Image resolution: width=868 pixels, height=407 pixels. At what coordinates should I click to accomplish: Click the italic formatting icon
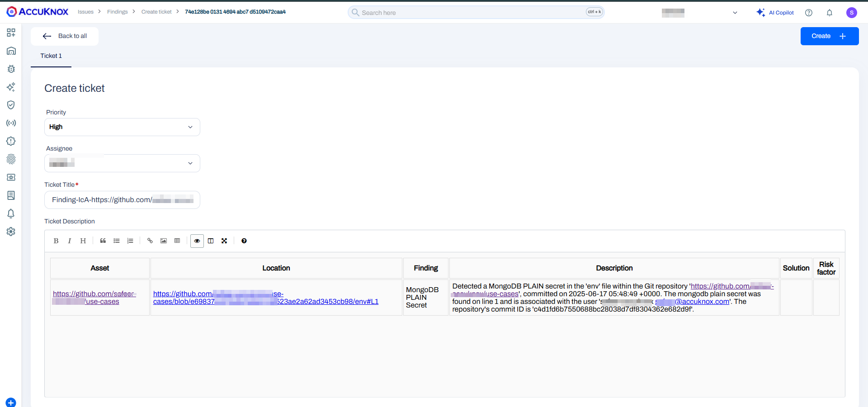point(69,241)
